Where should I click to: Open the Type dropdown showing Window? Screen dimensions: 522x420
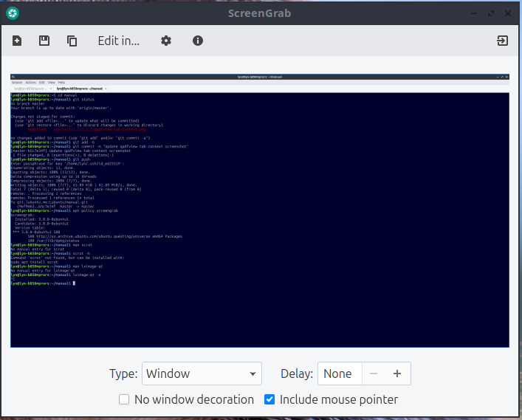click(x=202, y=373)
